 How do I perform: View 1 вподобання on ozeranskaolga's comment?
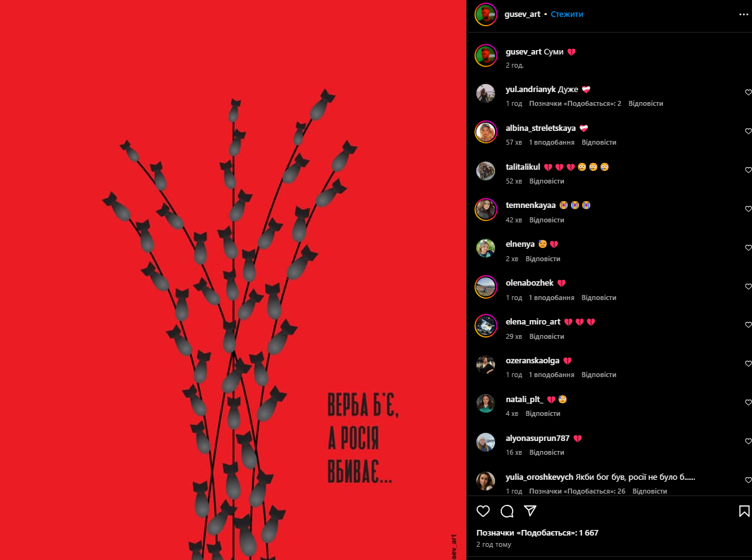click(551, 375)
